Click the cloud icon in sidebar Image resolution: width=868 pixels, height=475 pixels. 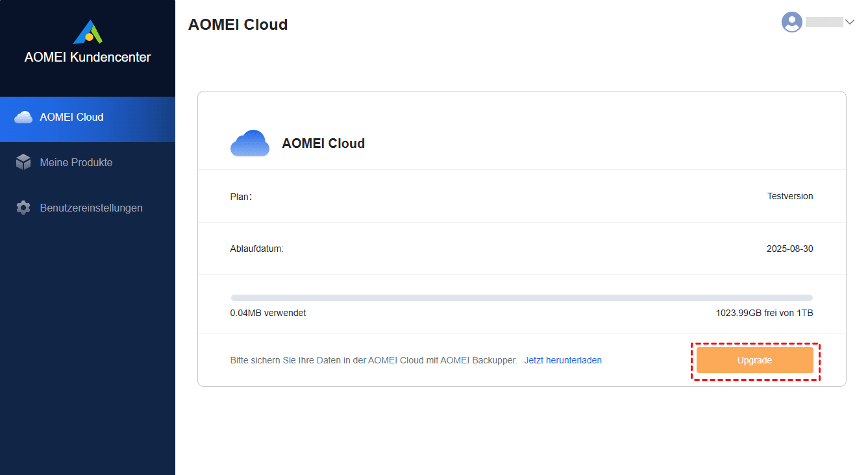23,117
